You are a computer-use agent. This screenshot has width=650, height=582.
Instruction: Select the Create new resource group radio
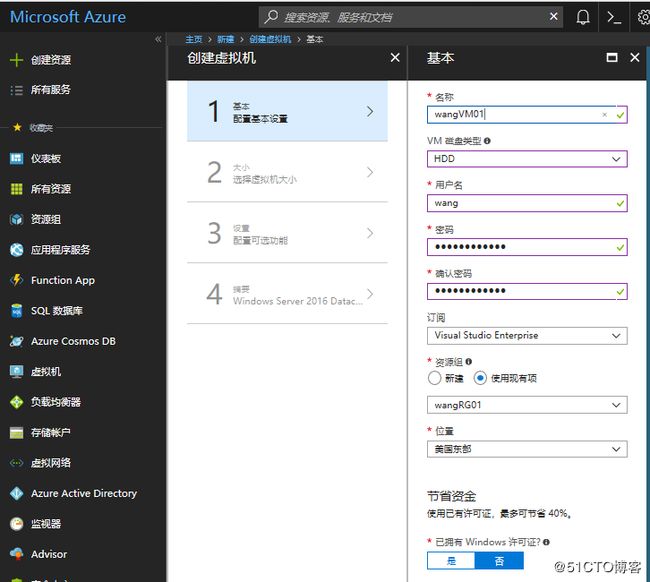[x=434, y=378]
